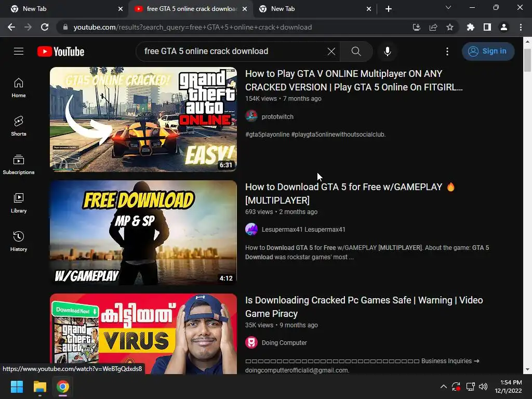The width and height of the screenshot is (532, 399).
Task: Switch to Chrome in the taskbar
Action: [x=63, y=387]
